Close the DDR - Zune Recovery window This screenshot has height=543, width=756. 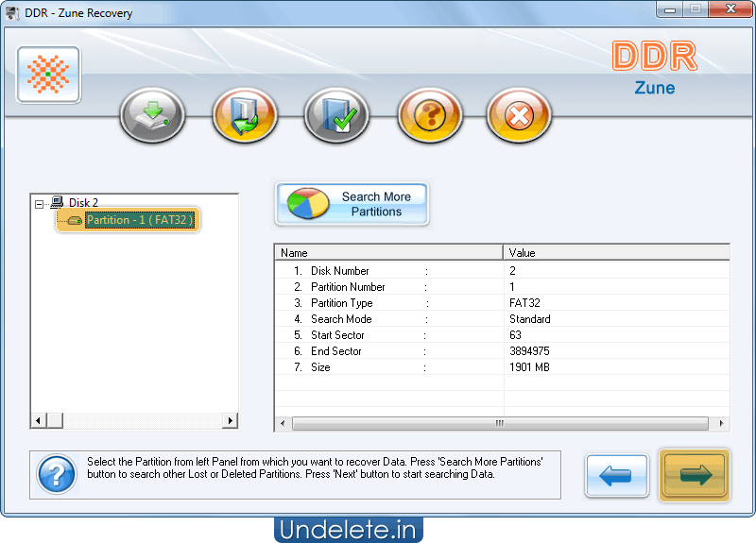(730, 9)
